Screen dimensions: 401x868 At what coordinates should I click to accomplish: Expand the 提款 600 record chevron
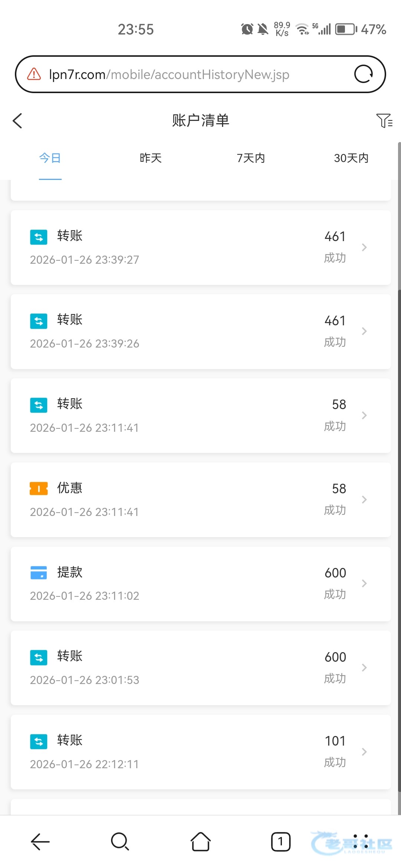click(x=364, y=583)
